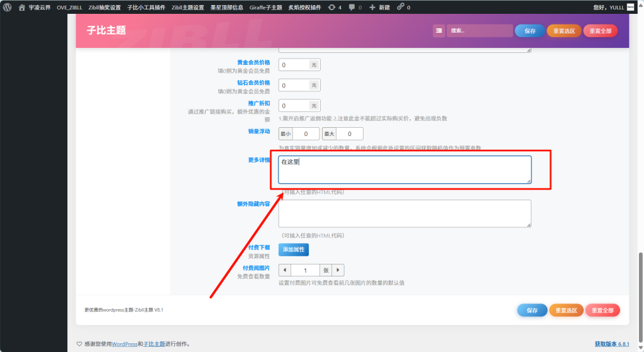The image size is (644, 352).
Task: Click the page vertical scrollbar thumb
Action: tap(640, 297)
